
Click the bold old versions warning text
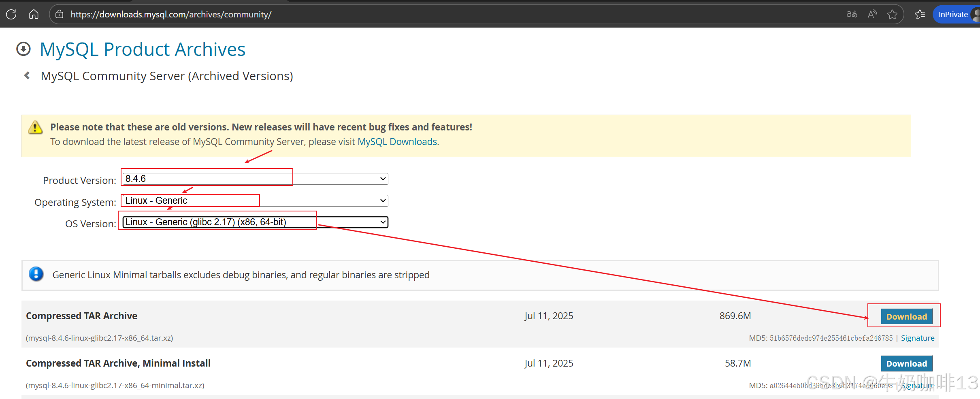pos(261,127)
